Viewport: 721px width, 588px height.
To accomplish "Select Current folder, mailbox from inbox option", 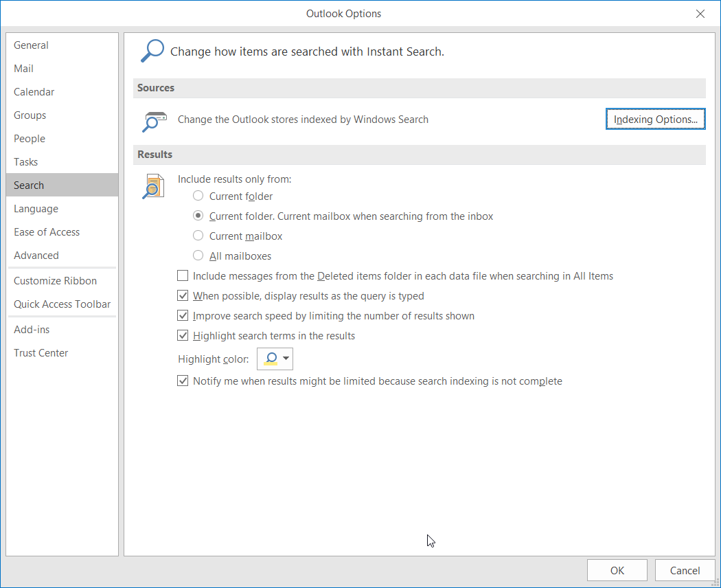I will pos(198,216).
